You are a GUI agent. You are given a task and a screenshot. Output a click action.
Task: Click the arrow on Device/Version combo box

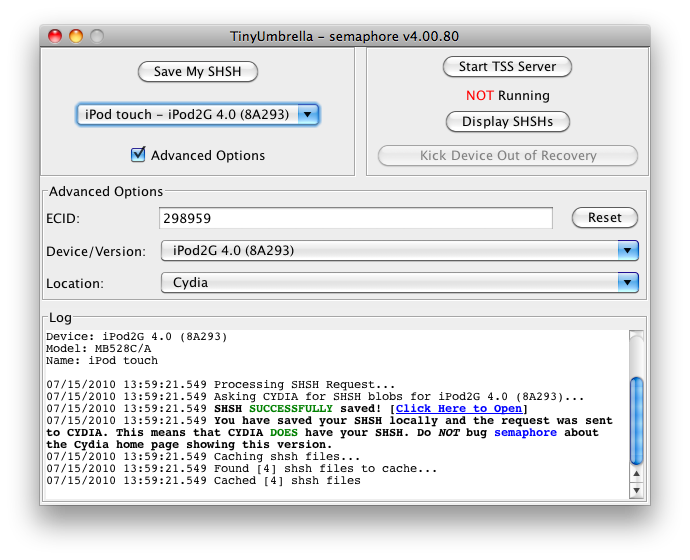[x=628, y=250]
